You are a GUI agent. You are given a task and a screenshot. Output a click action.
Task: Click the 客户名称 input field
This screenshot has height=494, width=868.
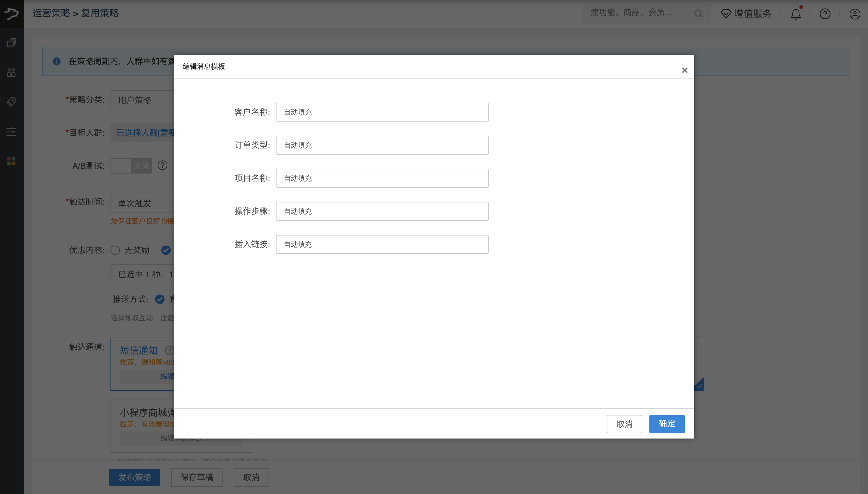[382, 112]
